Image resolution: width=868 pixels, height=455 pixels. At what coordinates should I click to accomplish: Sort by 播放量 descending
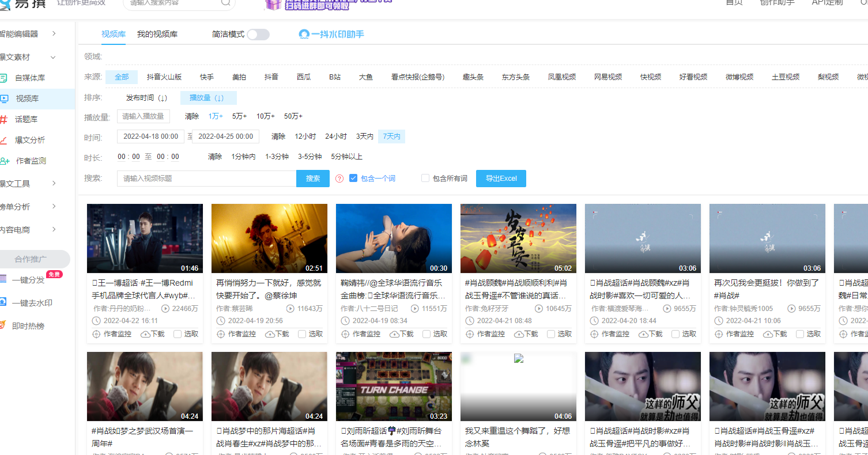coord(208,98)
